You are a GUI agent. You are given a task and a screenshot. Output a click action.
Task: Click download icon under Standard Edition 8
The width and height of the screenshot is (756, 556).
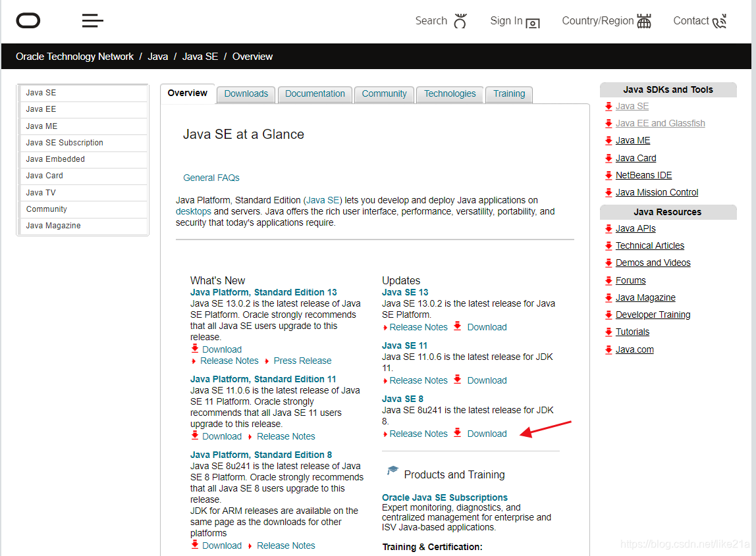tap(195, 544)
